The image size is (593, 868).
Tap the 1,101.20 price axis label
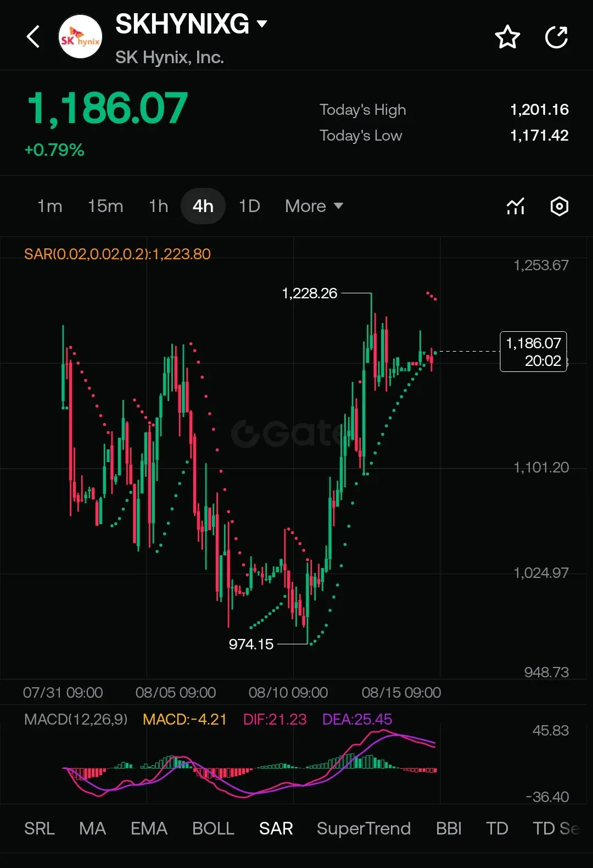[x=541, y=468]
